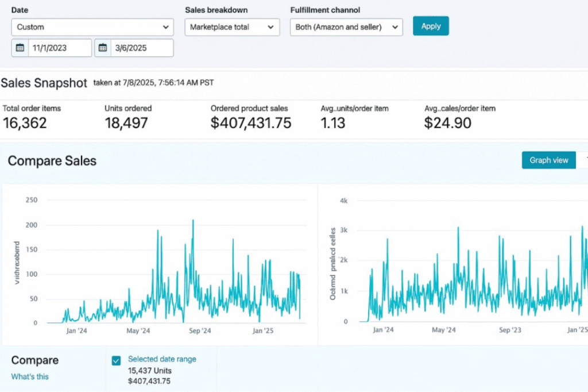Expand the Sales breakdown dropdown
588x392 pixels.
coord(232,27)
